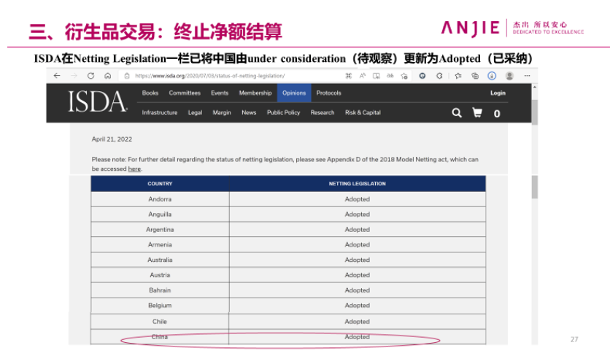Open the Membership menu item
The image size is (610, 364).
[255, 93]
